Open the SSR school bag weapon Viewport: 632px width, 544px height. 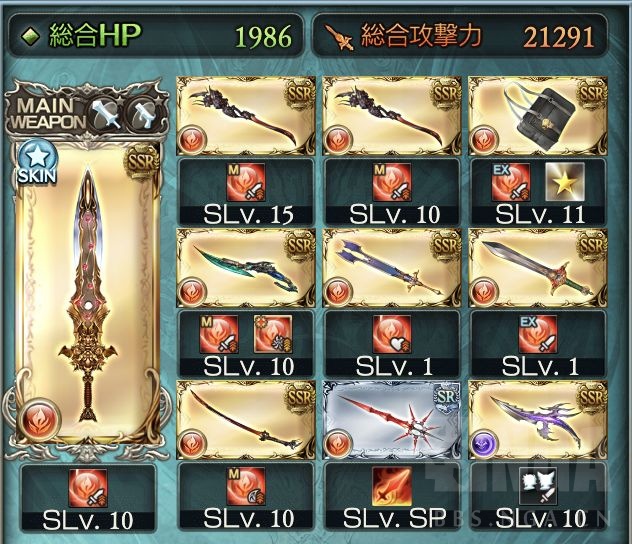point(538,116)
